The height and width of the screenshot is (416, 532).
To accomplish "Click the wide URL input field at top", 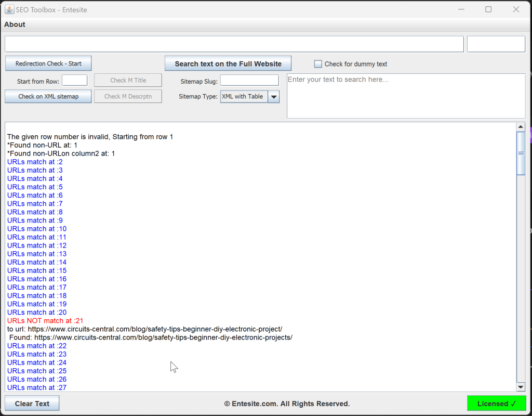I will coord(234,44).
